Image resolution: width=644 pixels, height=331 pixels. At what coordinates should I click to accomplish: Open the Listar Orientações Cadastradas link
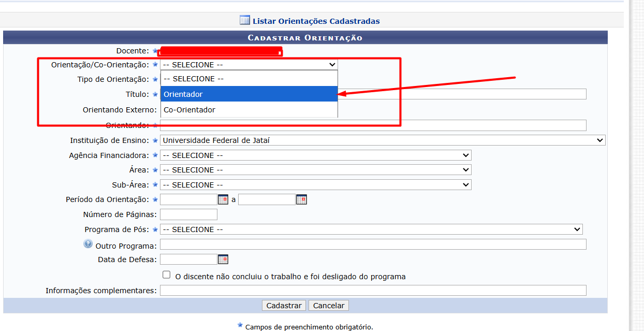(x=316, y=21)
